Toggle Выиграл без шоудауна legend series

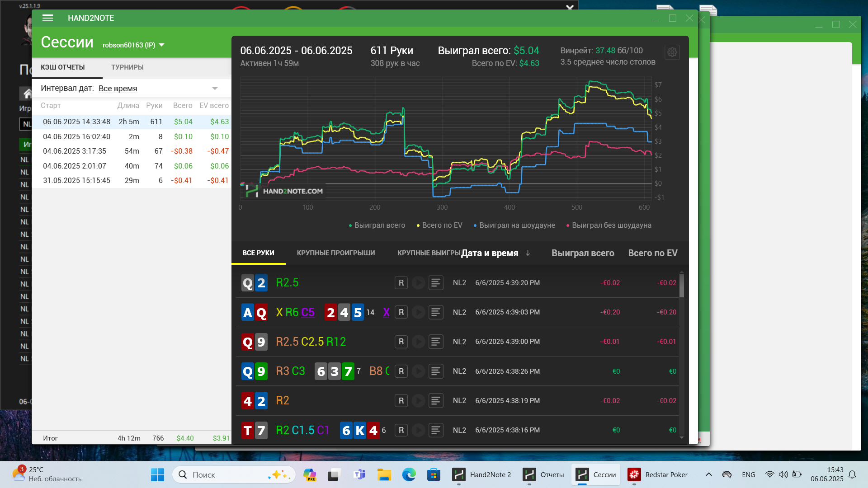609,225
